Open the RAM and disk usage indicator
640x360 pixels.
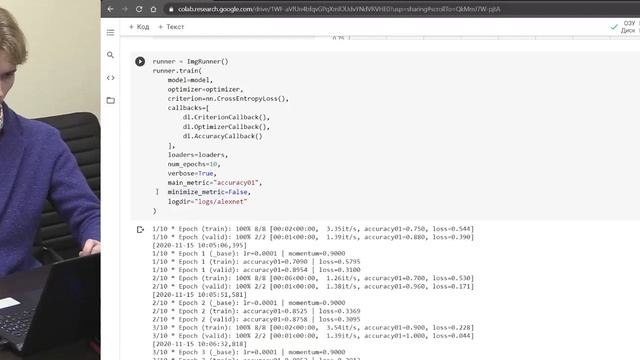click(625, 27)
